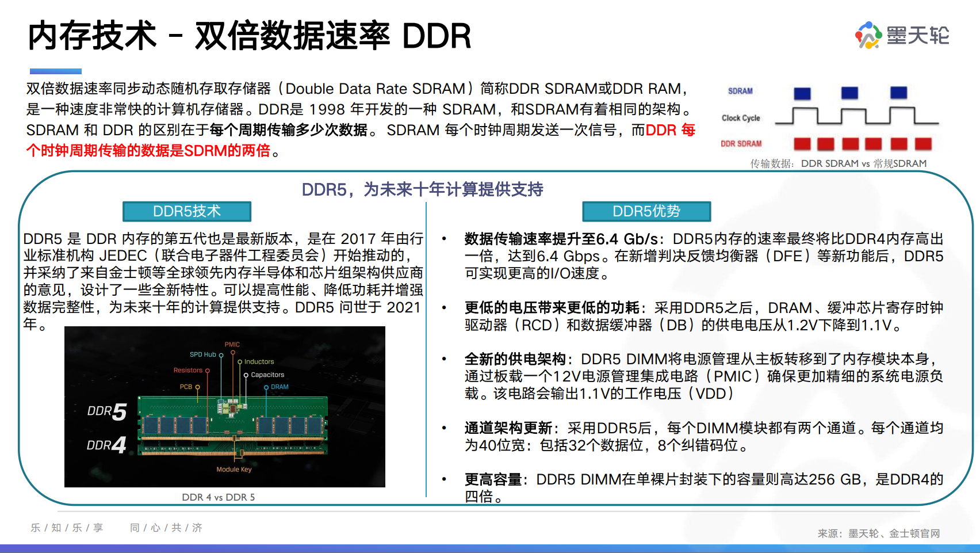Click the Inductors label in image
Screen dimensions: 980x553
click(x=259, y=362)
